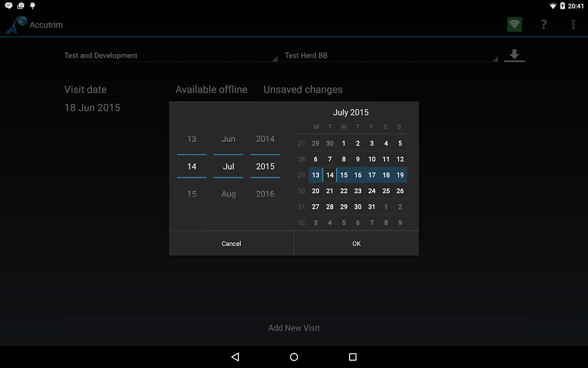
Task: Tap the Visit date column header
Action: pos(86,90)
